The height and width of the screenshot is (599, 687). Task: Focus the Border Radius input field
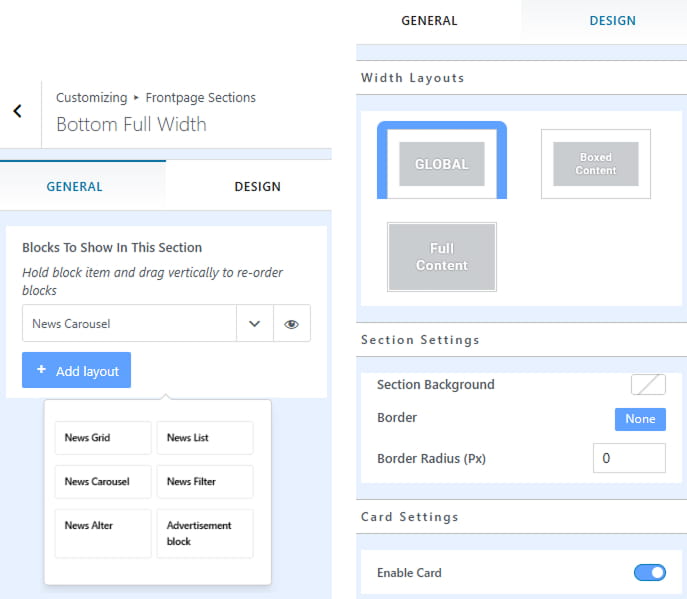point(629,458)
